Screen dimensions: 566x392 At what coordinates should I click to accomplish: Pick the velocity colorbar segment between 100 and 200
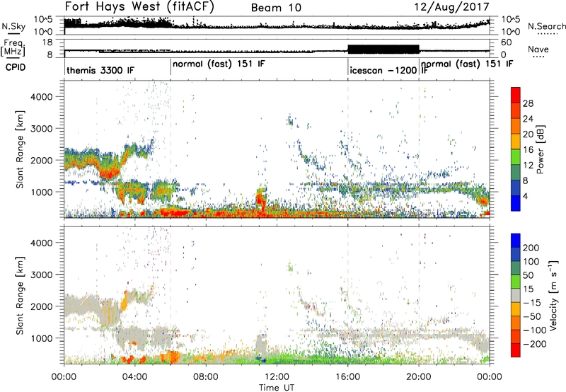516,254
